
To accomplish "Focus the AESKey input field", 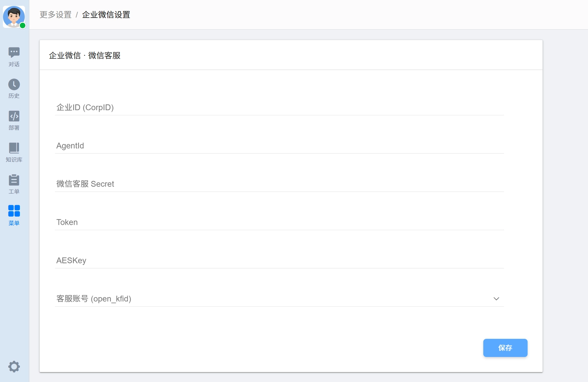I will (x=279, y=260).
